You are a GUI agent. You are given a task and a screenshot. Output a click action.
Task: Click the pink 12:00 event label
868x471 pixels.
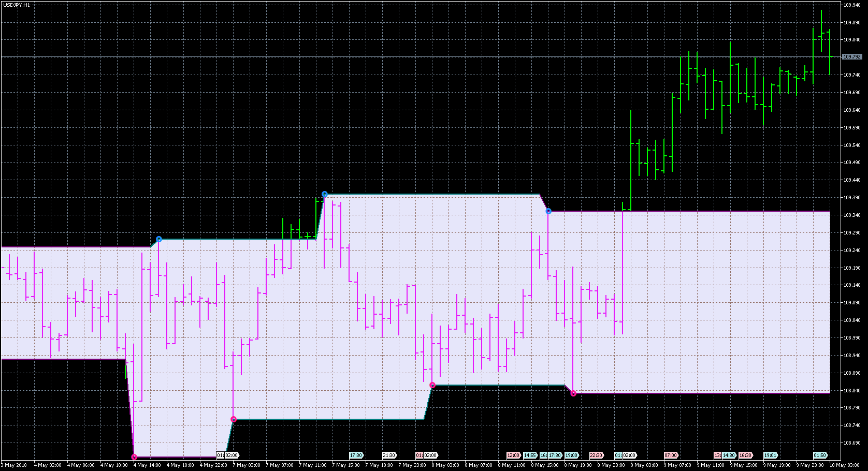pyautogui.click(x=513, y=455)
